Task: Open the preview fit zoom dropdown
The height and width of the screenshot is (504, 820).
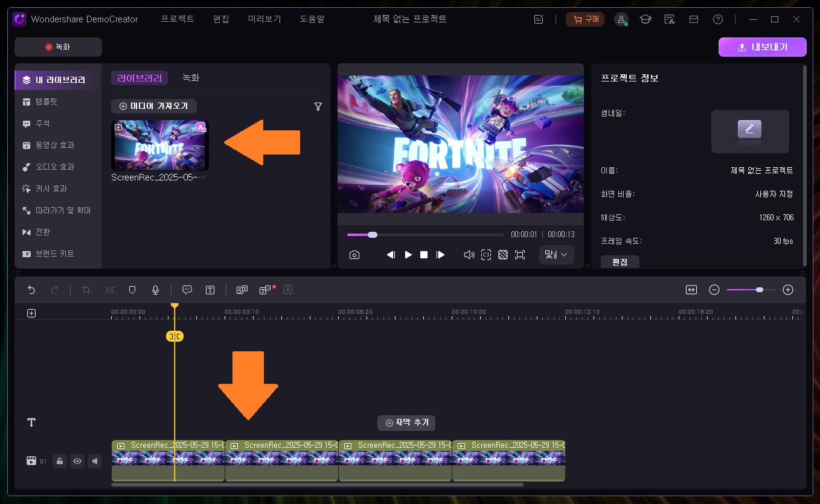Action: 557,255
